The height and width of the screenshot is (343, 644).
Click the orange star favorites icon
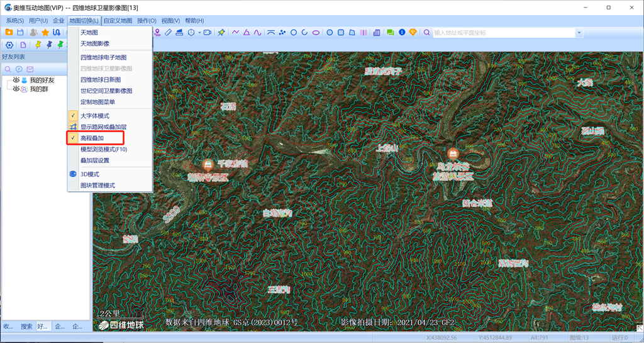point(45,33)
